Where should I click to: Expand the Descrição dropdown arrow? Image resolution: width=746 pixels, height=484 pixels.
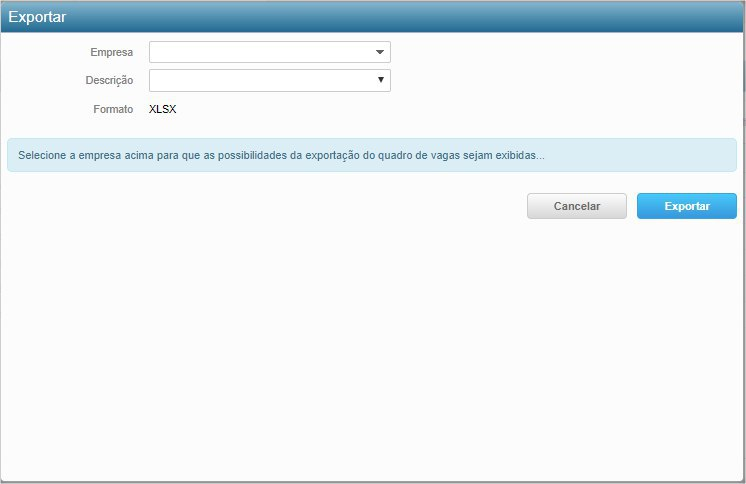(x=380, y=80)
